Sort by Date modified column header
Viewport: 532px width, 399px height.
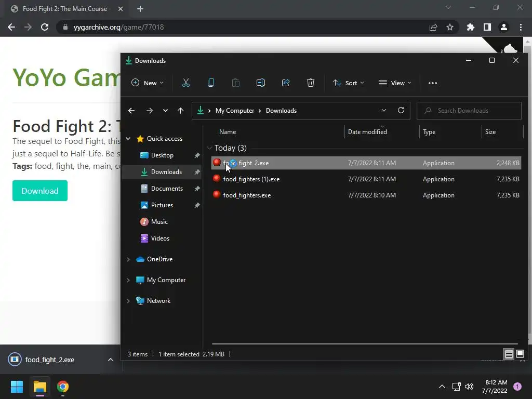pyautogui.click(x=367, y=132)
